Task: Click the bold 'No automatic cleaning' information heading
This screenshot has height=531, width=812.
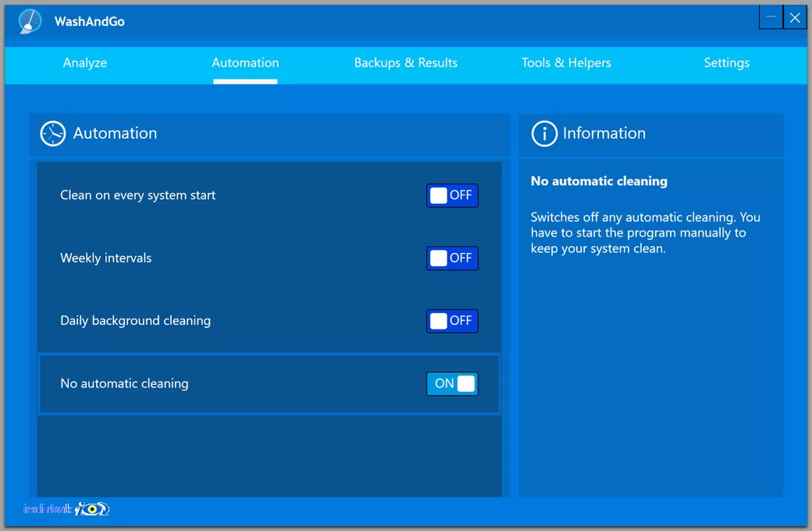Action: (599, 181)
